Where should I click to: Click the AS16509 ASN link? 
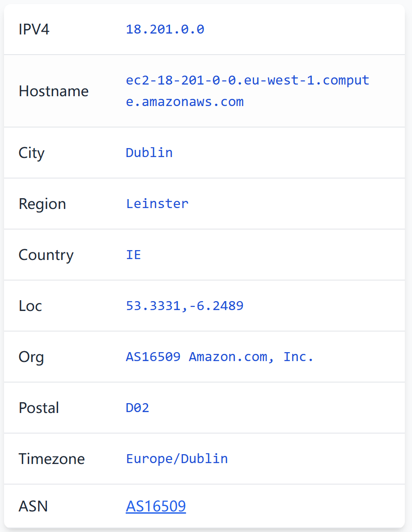[x=156, y=506]
